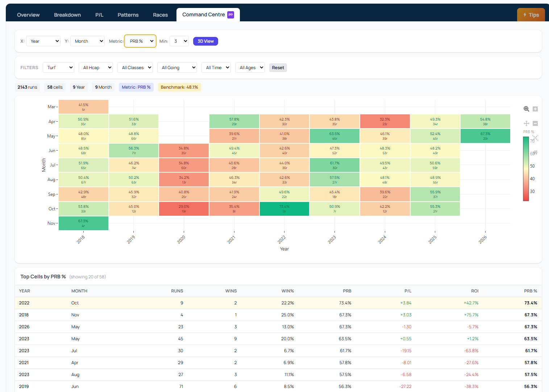Open the All Ages filter dropdown

(250, 68)
